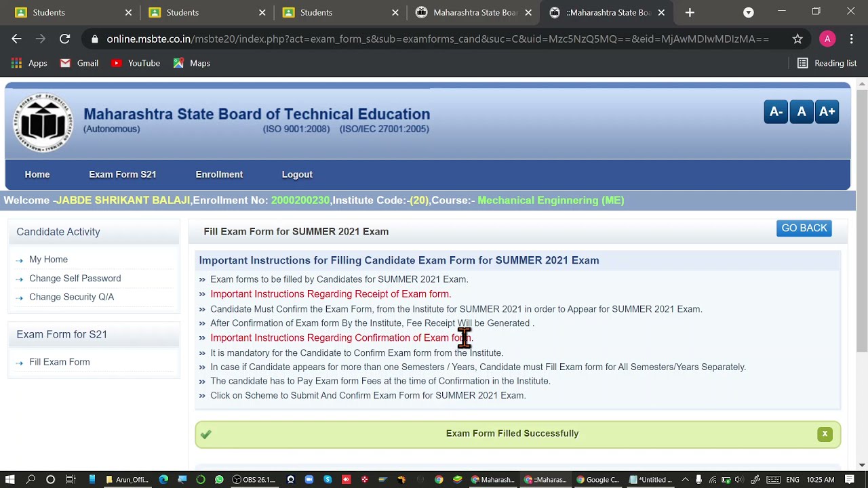Open a new browser tab with plus

[690, 12]
